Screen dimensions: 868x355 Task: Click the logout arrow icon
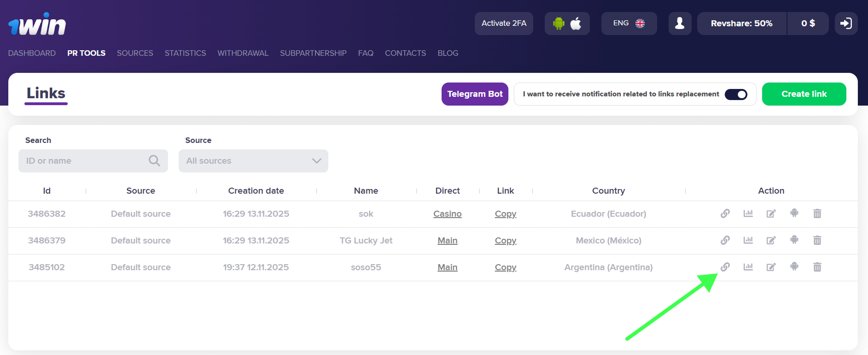(x=846, y=24)
